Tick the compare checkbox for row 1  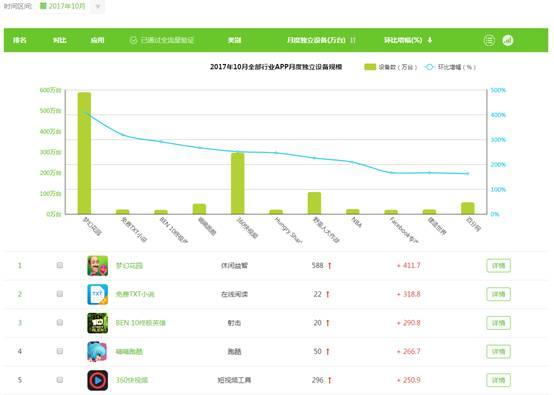pyautogui.click(x=60, y=265)
